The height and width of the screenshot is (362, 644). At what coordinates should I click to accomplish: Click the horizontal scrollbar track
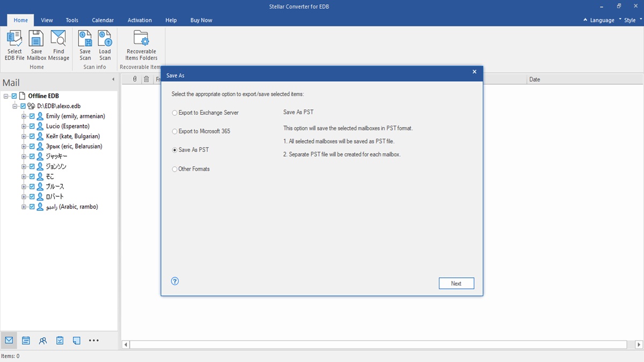(378, 344)
